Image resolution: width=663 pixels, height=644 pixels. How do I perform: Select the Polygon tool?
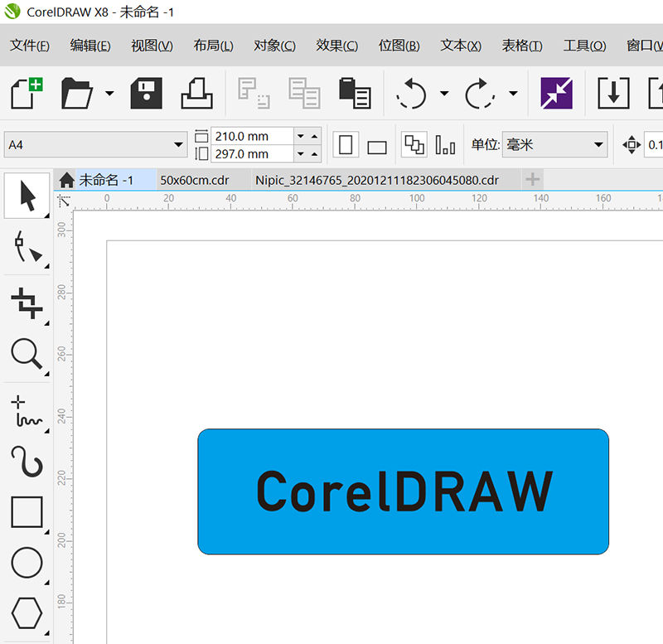(27, 613)
